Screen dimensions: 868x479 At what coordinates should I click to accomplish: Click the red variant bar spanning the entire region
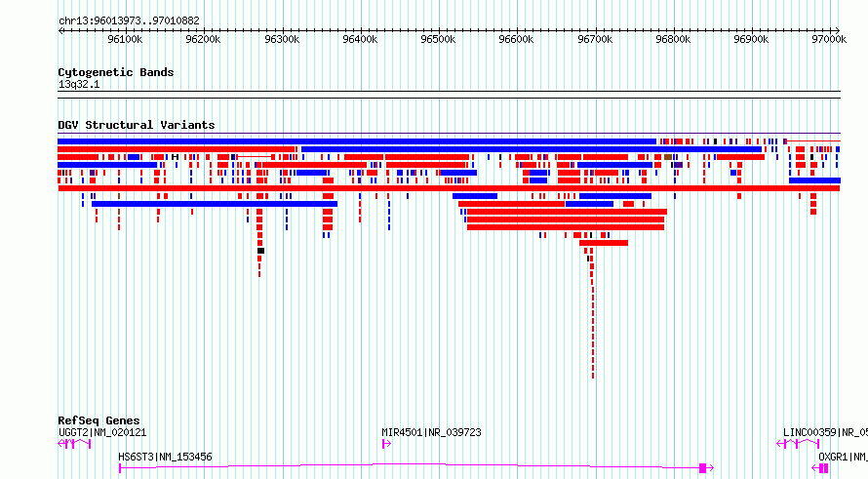click(449, 188)
